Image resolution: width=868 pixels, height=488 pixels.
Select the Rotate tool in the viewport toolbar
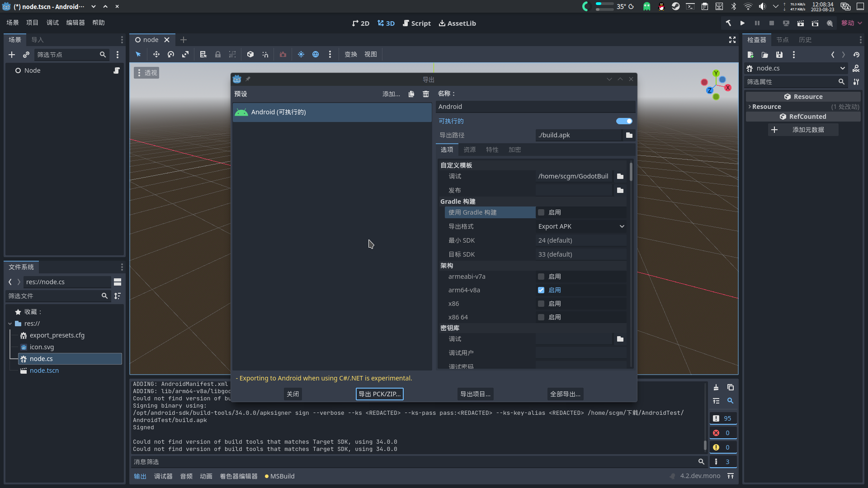pyautogui.click(x=171, y=54)
